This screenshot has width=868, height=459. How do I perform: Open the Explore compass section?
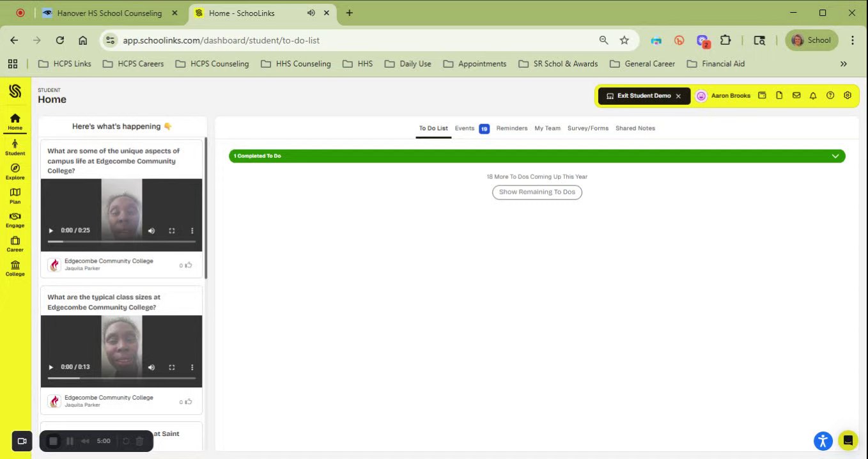coord(15,171)
